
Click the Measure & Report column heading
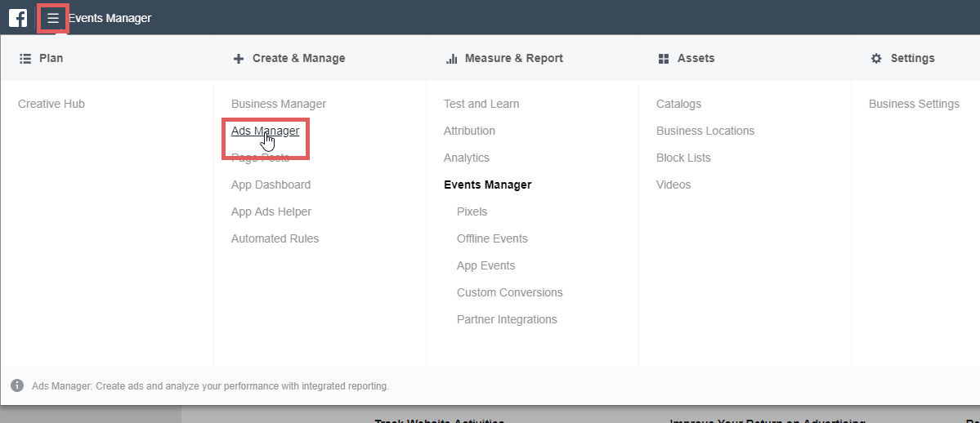[514, 58]
